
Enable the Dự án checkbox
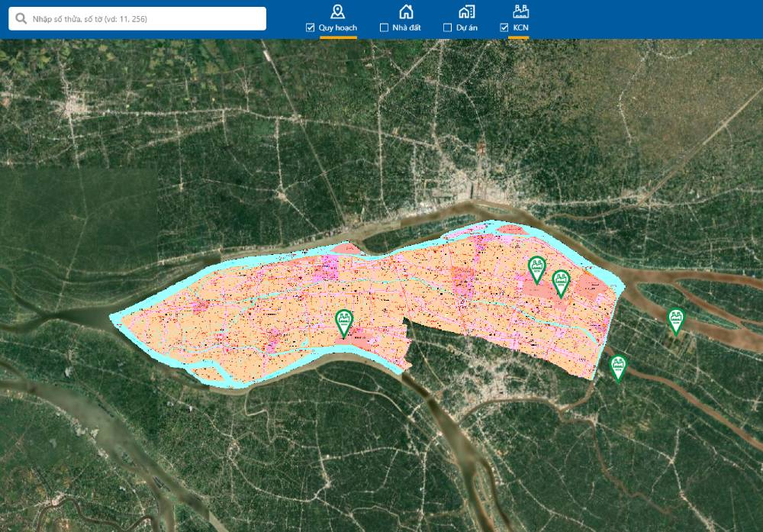click(x=448, y=27)
